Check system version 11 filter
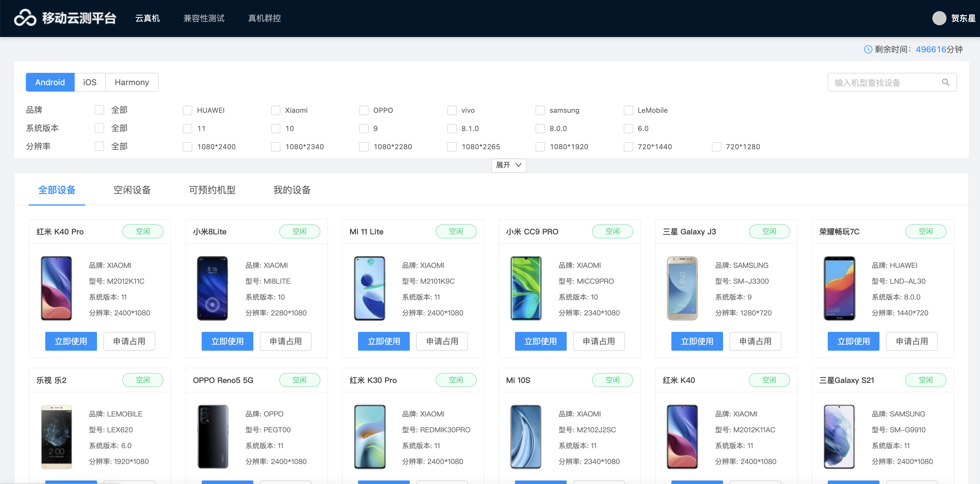Viewport: 980px width, 484px height. point(188,129)
